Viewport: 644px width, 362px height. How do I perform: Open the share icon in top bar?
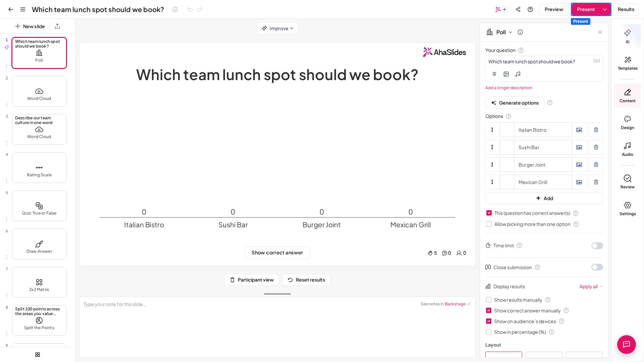pyautogui.click(x=518, y=9)
